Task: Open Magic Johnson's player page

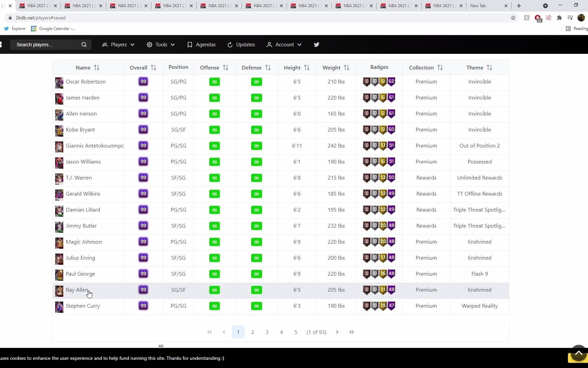Action: [84, 242]
